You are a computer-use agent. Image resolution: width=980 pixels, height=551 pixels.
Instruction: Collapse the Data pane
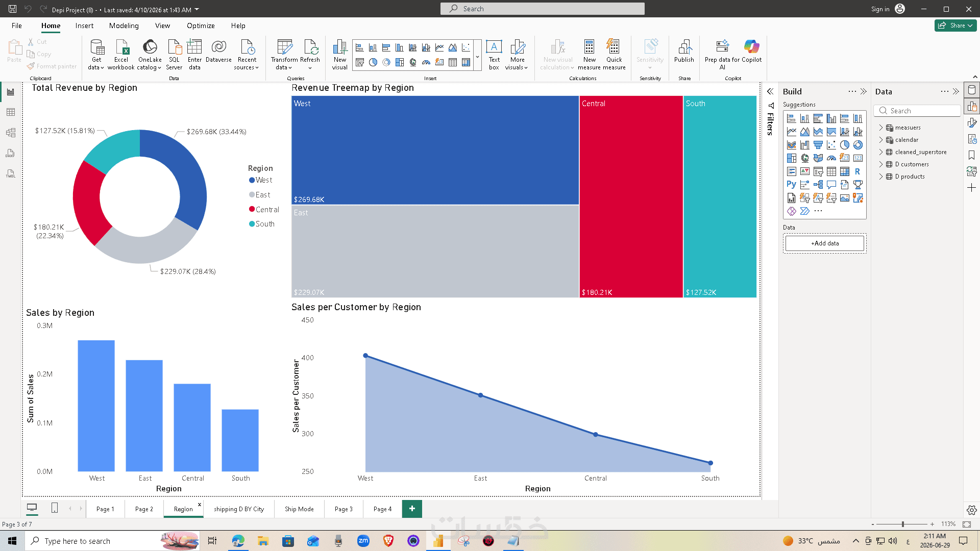click(956, 92)
